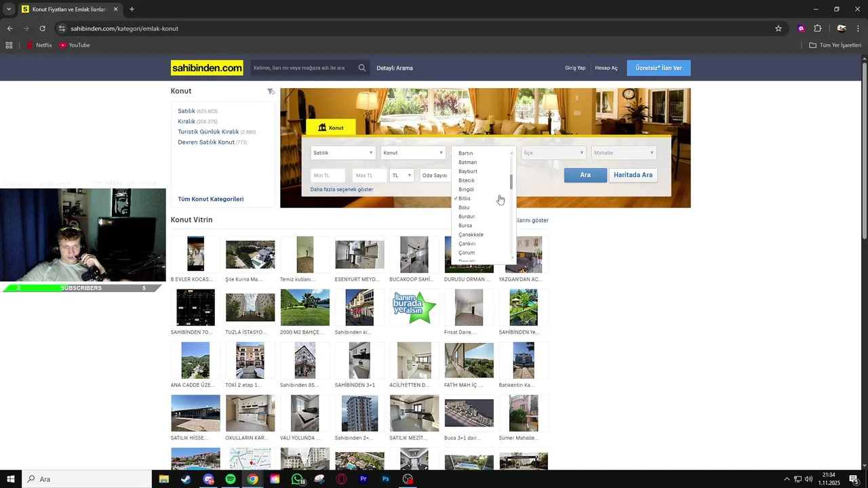This screenshot has width=868, height=488.
Task: Click the magnifier search icon in site header
Action: [x=362, y=68]
